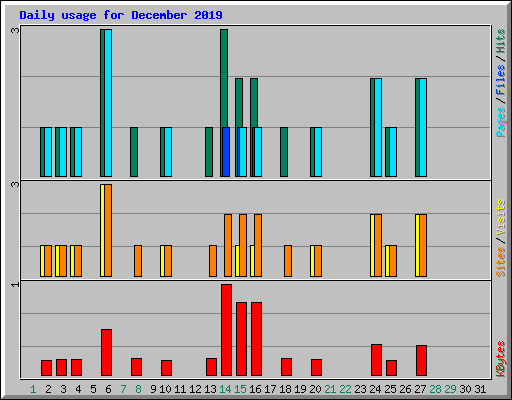Click the green Hits bar on day 8
The image size is (512, 400).
134,152
